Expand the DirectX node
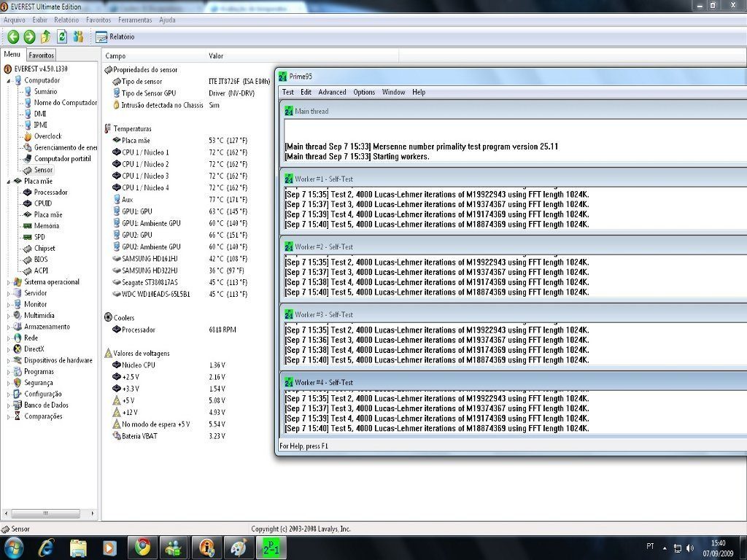The width and height of the screenshot is (747, 560). tap(9, 349)
